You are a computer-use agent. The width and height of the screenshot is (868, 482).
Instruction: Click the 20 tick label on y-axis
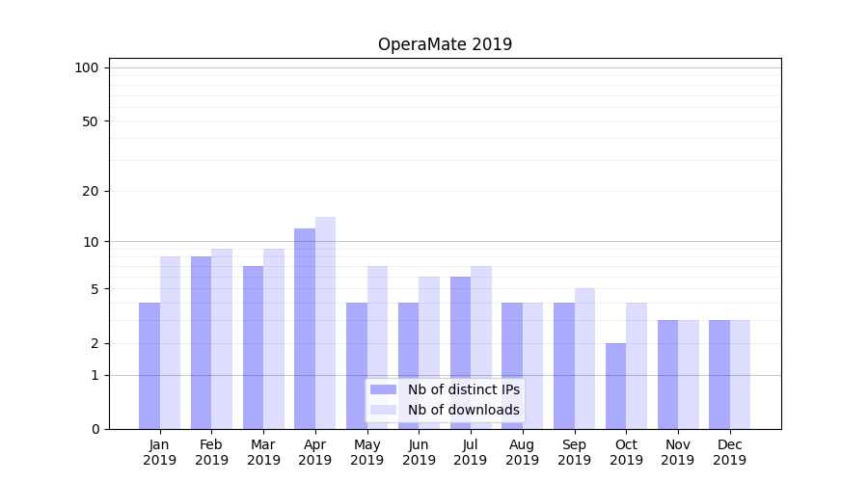point(91,191)
